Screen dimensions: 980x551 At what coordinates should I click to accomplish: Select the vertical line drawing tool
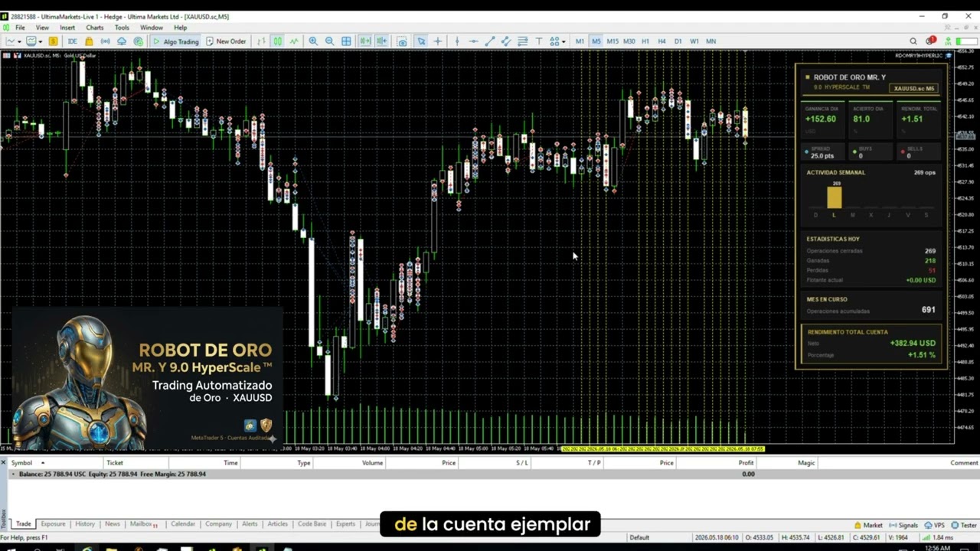coord(457,41)
